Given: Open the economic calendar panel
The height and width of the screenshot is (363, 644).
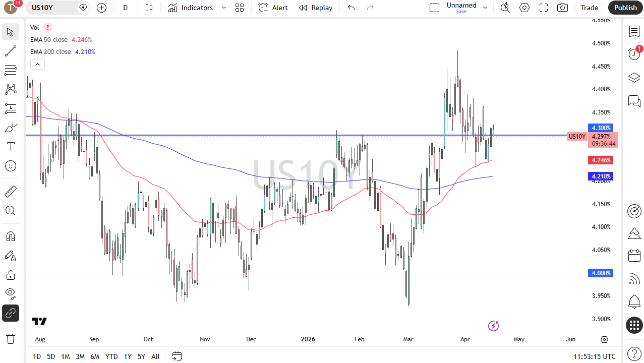Looking at the screenshot, I should pos(634,256).
